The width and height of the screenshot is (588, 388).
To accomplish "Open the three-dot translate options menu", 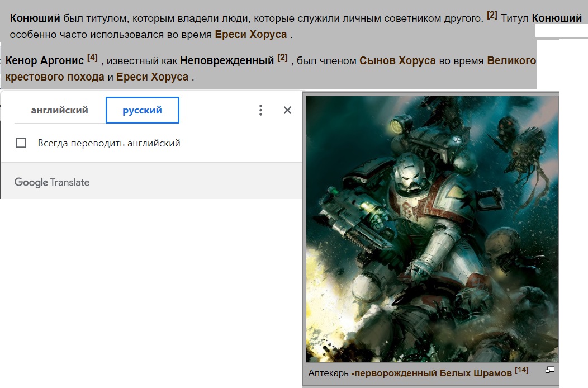I will tap(260, 110).
